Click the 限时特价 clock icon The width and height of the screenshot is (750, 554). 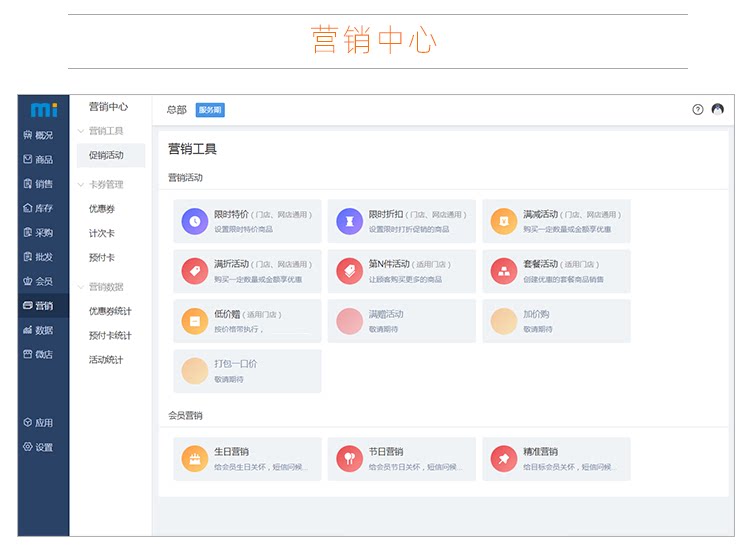coord(194,221)
